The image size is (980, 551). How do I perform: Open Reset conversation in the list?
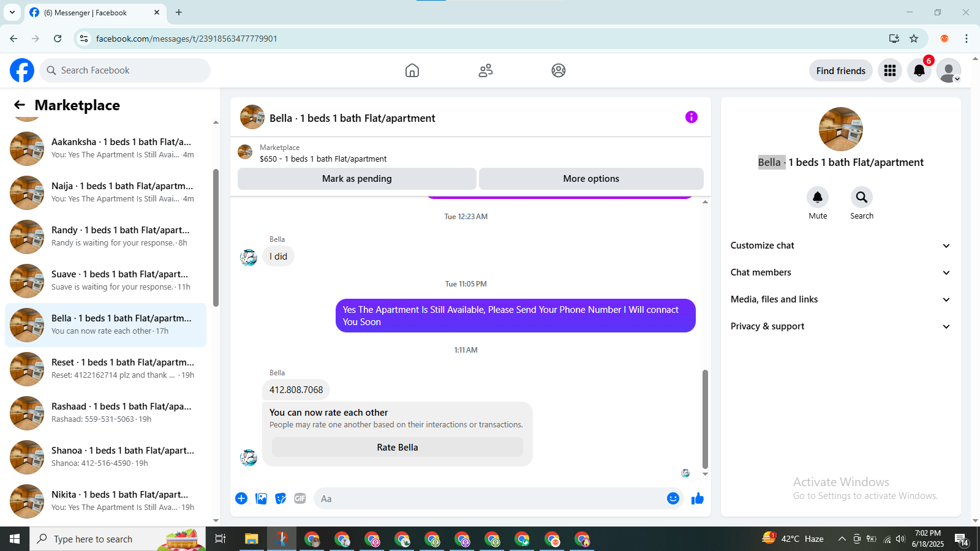(105, 369)
